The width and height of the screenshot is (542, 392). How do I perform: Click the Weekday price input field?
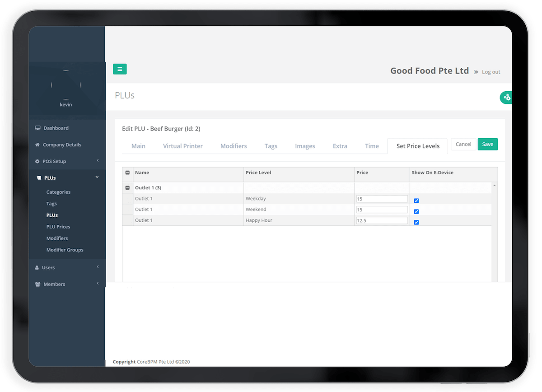[382, 199]
